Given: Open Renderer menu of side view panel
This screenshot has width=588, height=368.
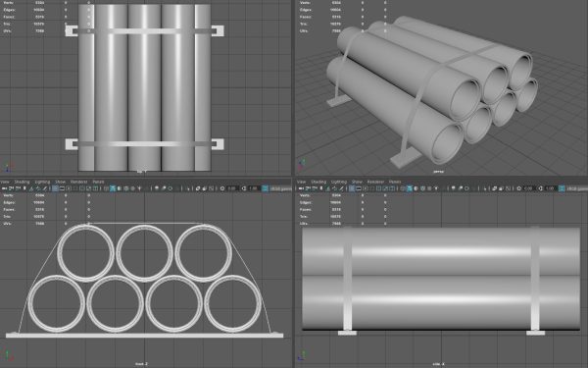Looking at the screenshot, I should (x=375, y=182).
